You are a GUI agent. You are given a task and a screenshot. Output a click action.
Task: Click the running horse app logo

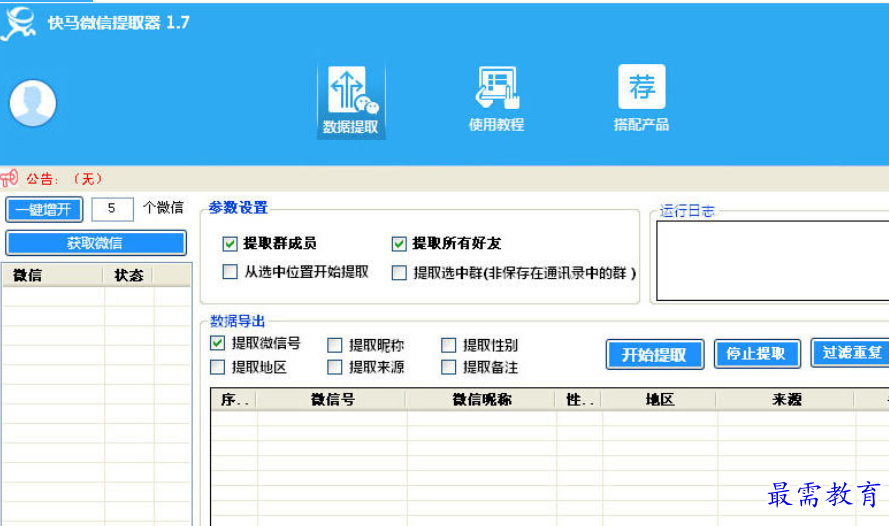pyautogui.click(x=19, y=23)
